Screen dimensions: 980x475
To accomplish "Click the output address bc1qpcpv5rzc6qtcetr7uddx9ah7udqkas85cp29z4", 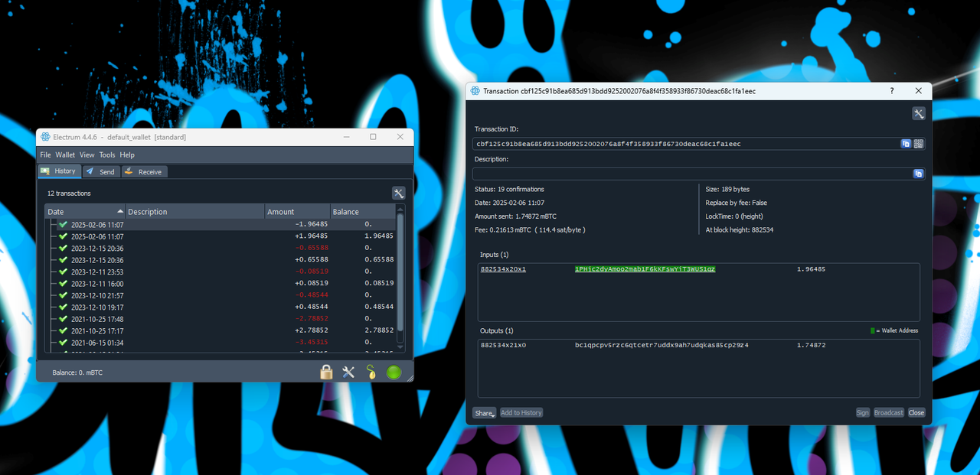I will pyautogui.click(x=661, y=346).
